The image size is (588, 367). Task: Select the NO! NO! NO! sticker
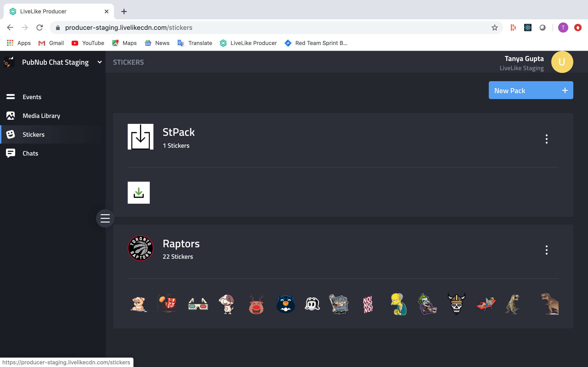point(368,304)
